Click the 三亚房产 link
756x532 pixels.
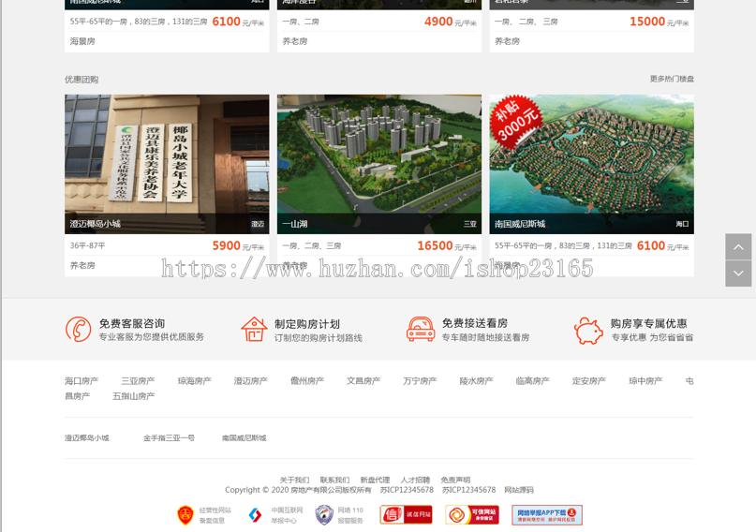pyautogui.click(x=138, y=380)
